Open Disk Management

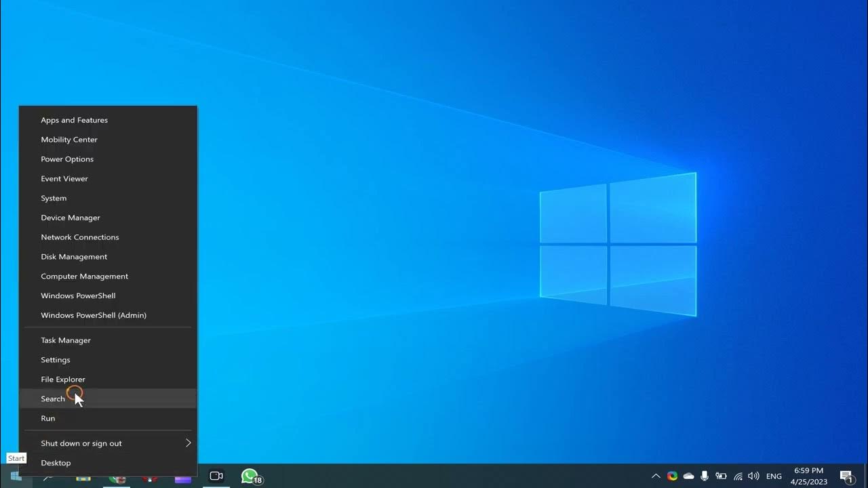[x=74, y=257]
